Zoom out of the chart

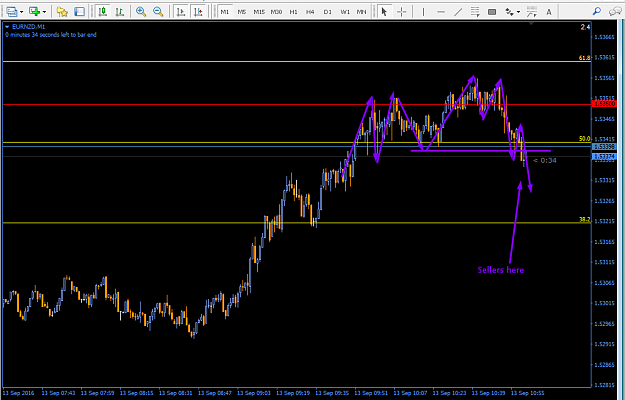tap(158, 12)
